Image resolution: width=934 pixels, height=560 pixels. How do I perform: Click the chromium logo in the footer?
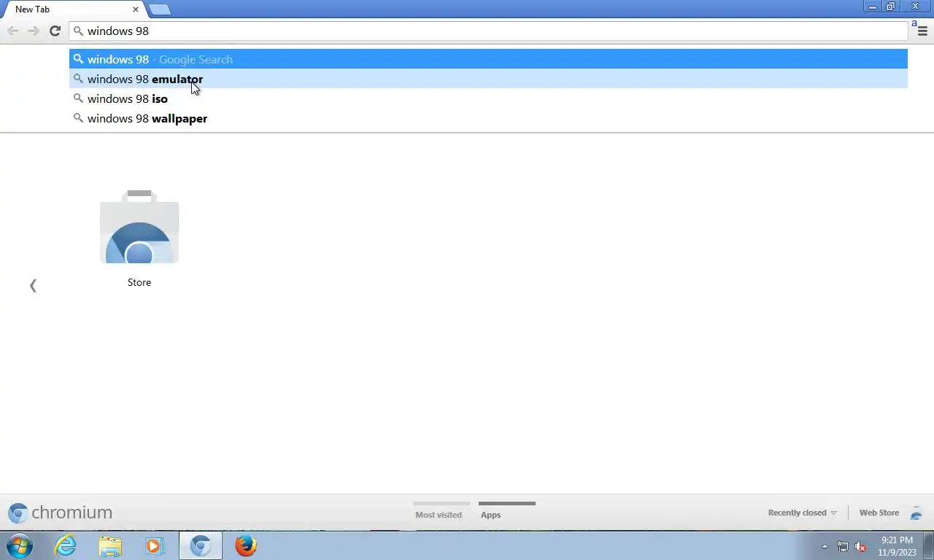pos(61,513)
